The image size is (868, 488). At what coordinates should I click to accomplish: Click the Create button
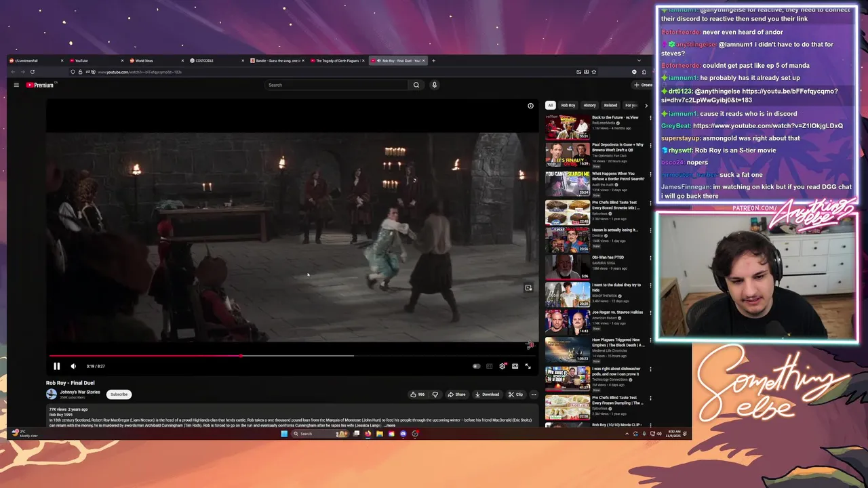tap(642, 85)
